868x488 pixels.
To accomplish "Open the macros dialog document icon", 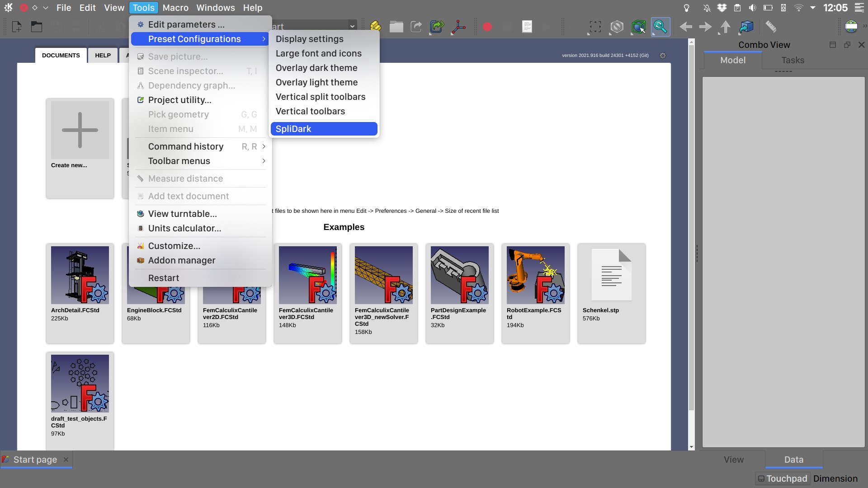I will click(527, 27).
